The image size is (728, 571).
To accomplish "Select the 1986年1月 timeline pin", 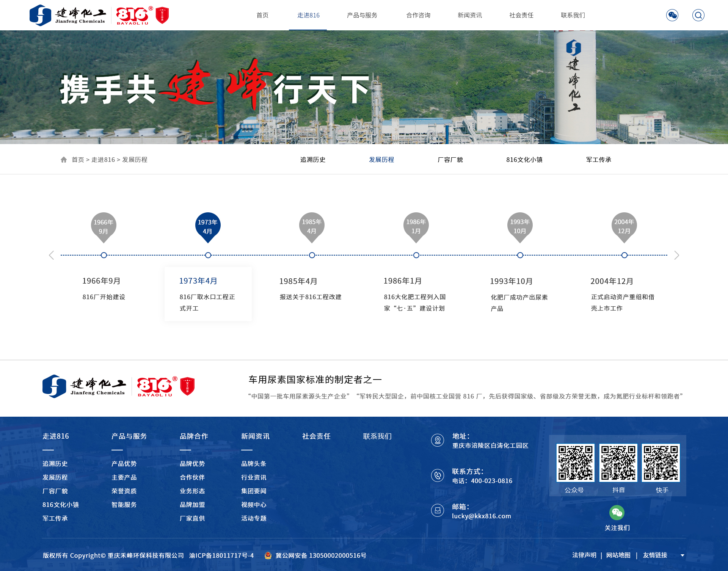I will tap(416, 227).
